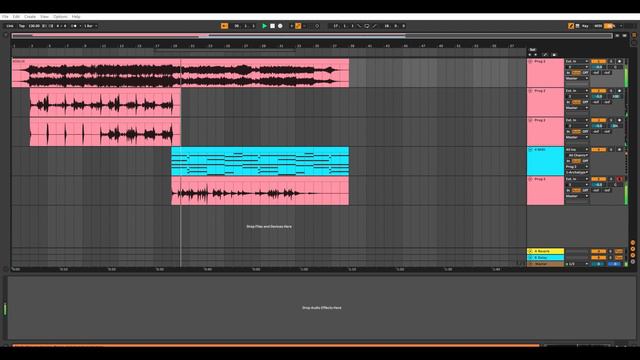
Task: Click the Link button at top left
Action: 10,26
